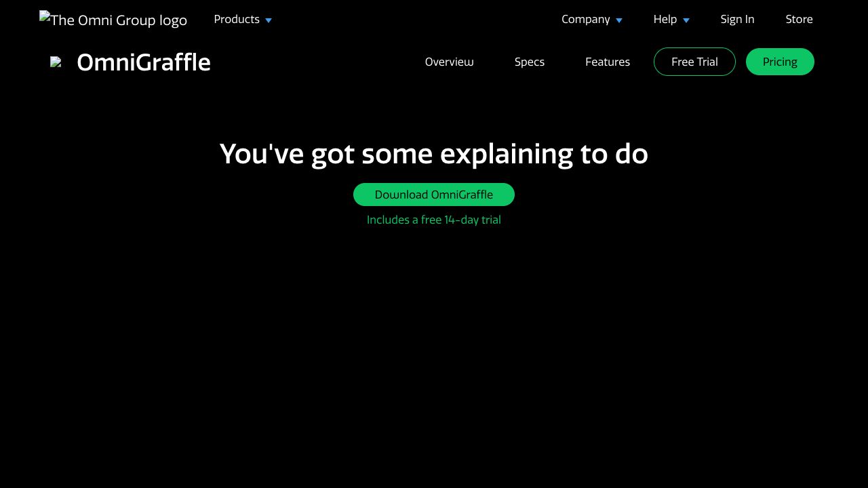The height and width of the screenshot is (488, 868).
Task: Click the OmniGraffle app icon beside the title
Action: tap(56, 62)
